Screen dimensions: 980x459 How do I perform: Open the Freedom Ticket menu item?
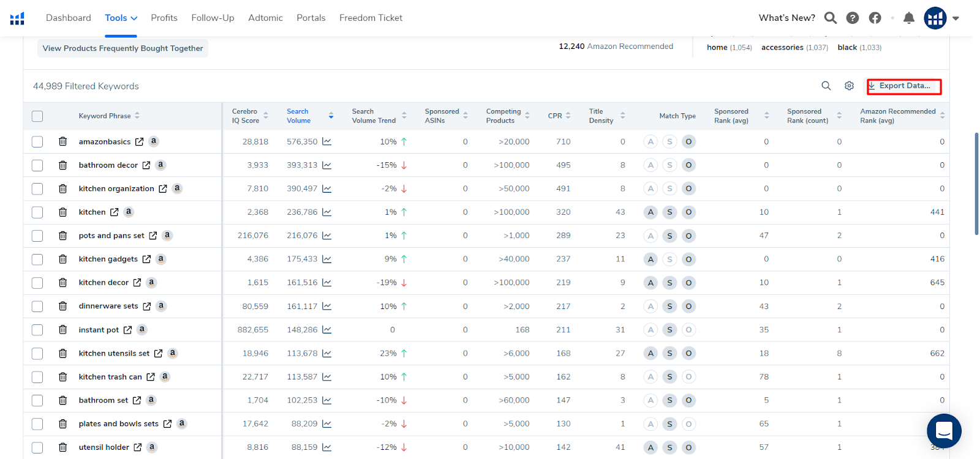point(371,18)
